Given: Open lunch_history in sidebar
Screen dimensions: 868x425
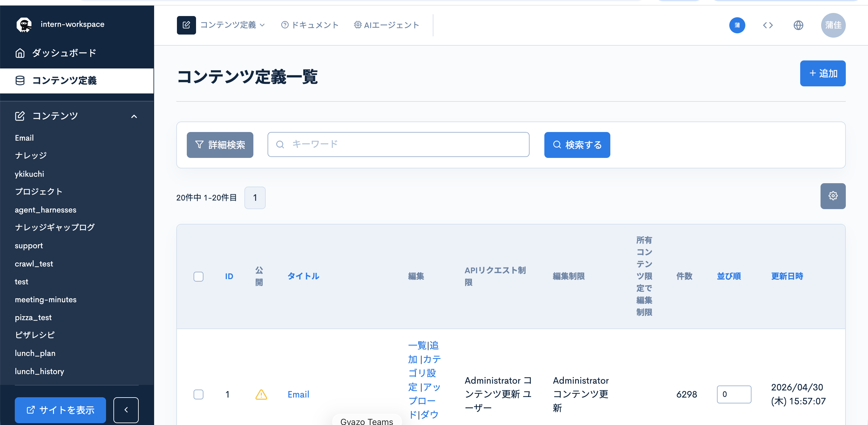Looking at the screenshot, I should coord(39,371).
